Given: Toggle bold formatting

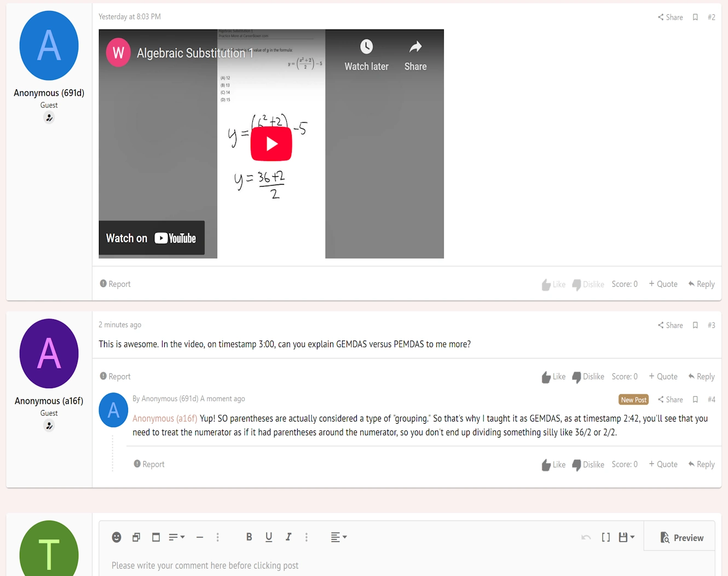Looking at the screenshot, I should point(249,537).
